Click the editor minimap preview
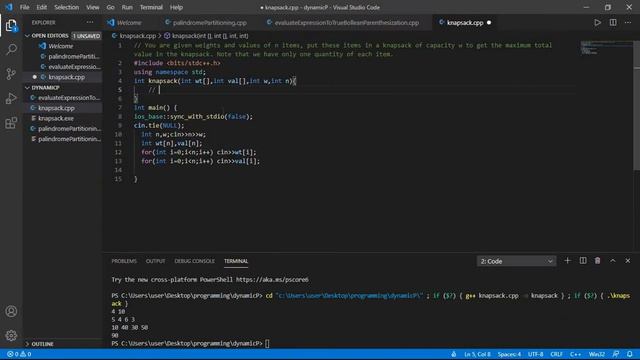640x360 pixels. (x=607, y=48)
